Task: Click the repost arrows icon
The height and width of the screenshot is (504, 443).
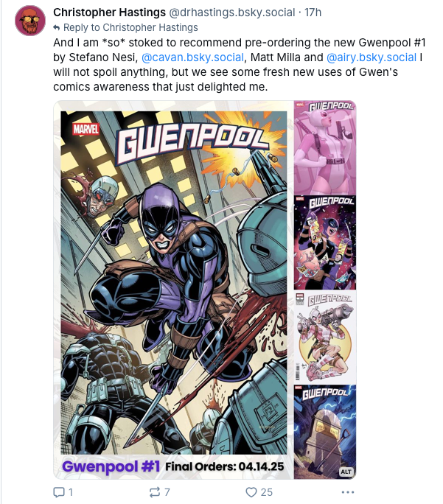Action: tap(155, 492)
